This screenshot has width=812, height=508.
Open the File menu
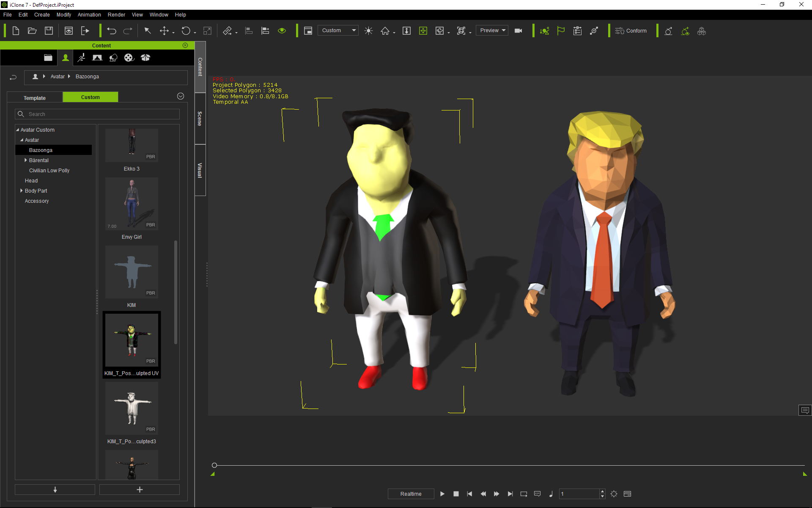pyautogui.click(x=8, y=15)
